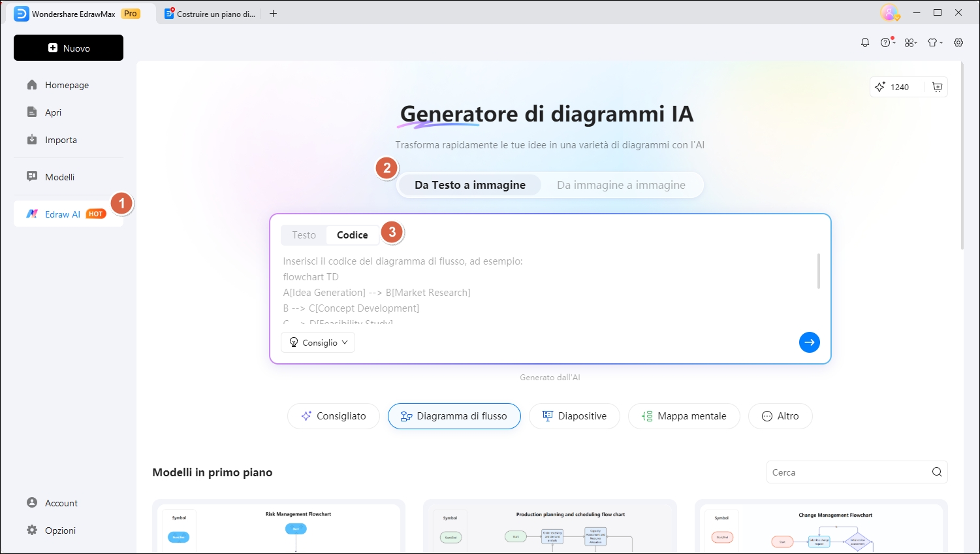Open the AI credits 1240 counter
Viewport: 980px width, 554px height.
893,87
